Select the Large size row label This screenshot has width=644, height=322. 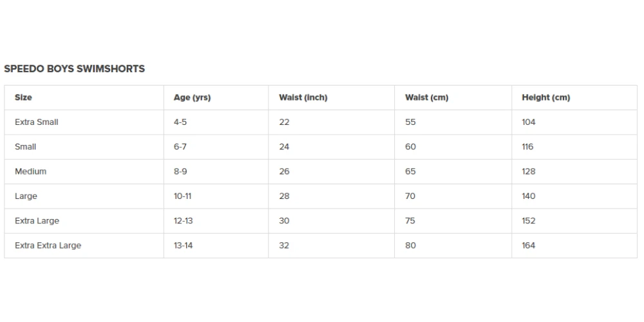(26, 196)
